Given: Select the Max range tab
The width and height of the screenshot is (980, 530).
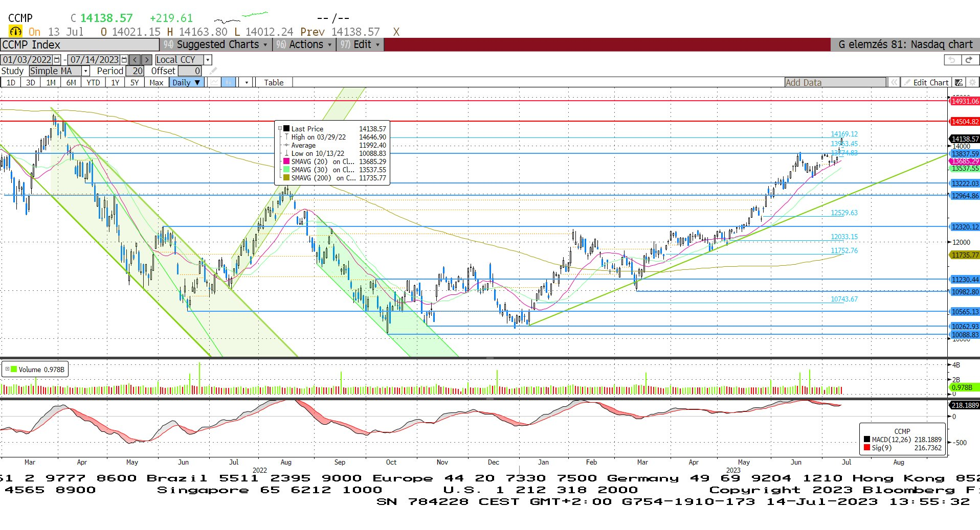Looking at the screenshot, I should pyautogui.click(x=157, y=82).
